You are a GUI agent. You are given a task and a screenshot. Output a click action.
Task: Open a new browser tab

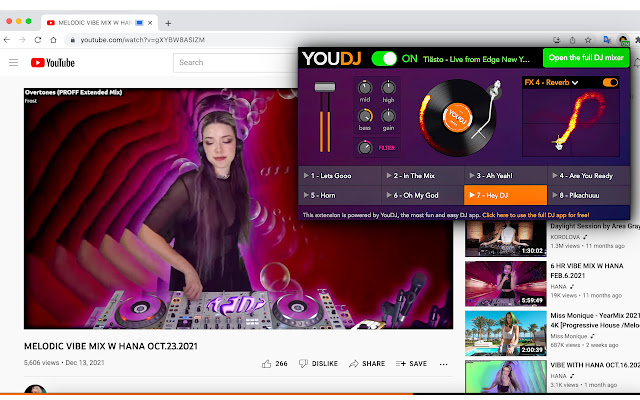point(168,23)
